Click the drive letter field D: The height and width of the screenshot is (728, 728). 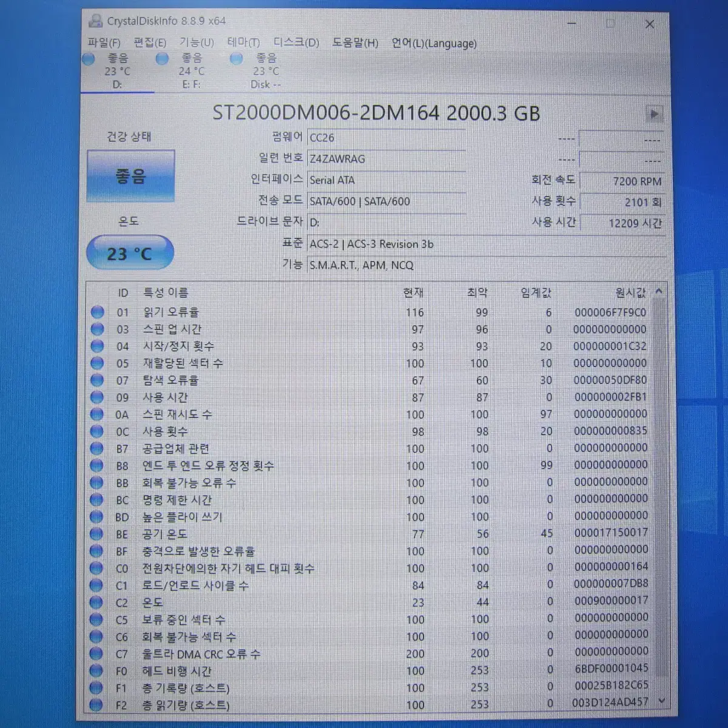click(386, 223)
